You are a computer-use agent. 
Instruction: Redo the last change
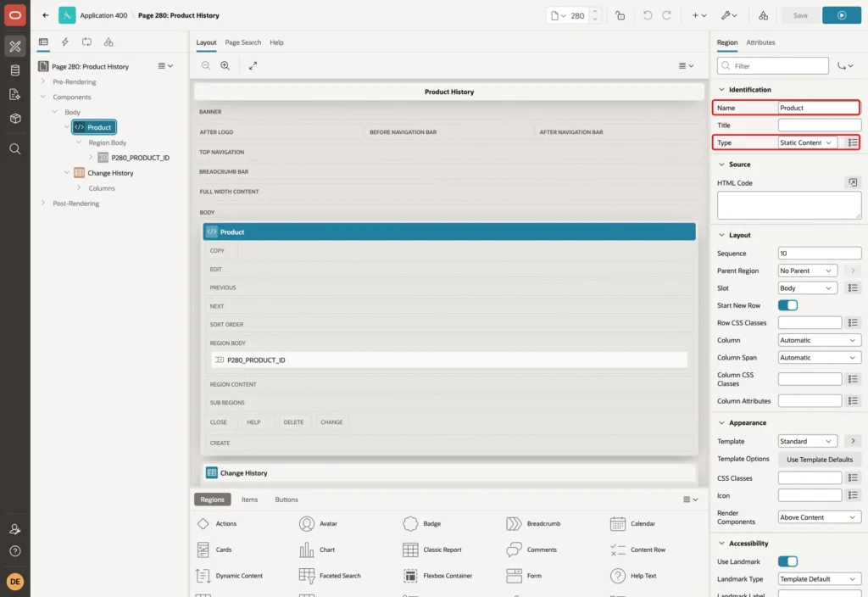[x=666, y=15]
